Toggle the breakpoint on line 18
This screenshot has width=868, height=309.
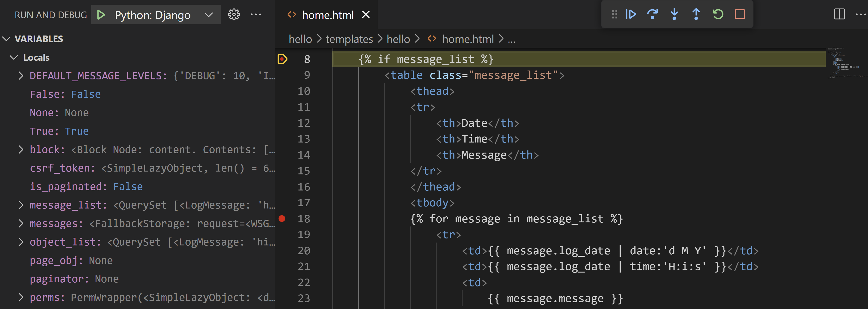click(x=283, y=219)
